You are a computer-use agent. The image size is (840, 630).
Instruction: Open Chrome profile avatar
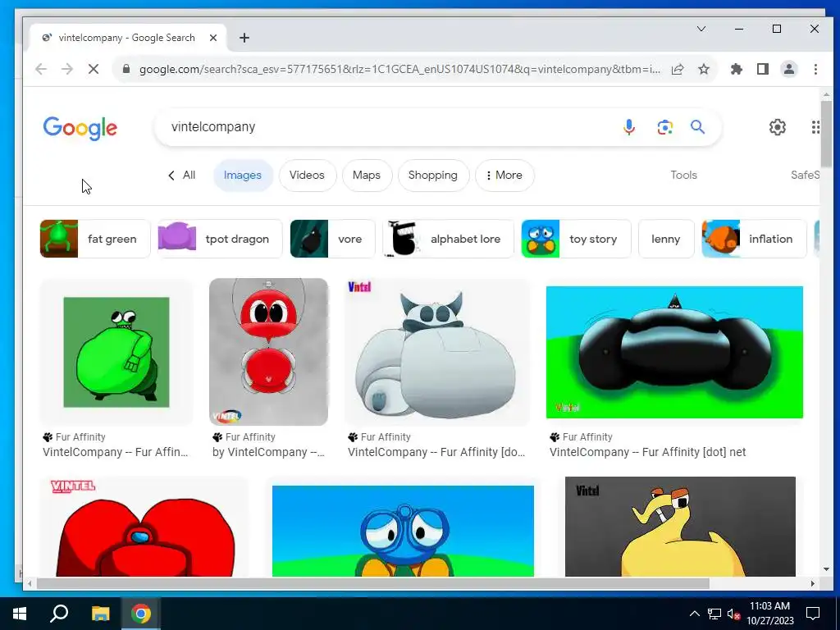point(789,69)
